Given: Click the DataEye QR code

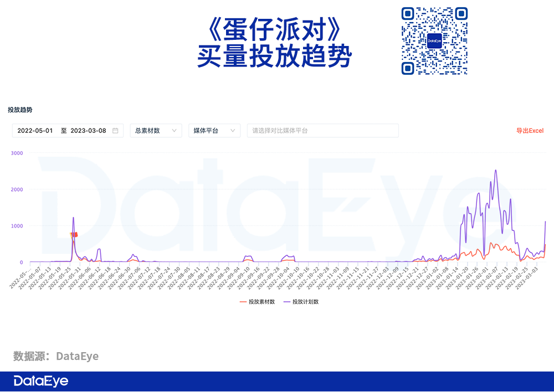Looking at the screenshot, I should tap(434, 41).
